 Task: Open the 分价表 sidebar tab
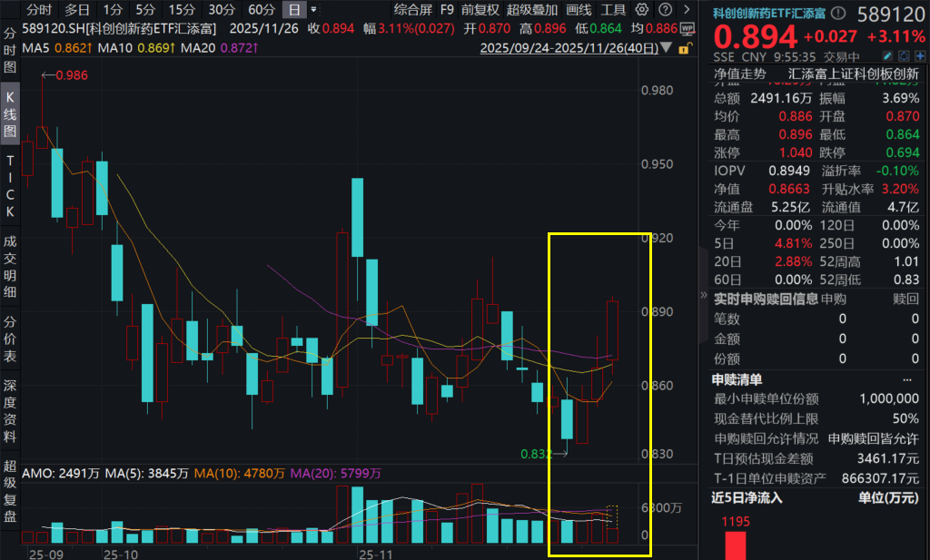point(9,339)
